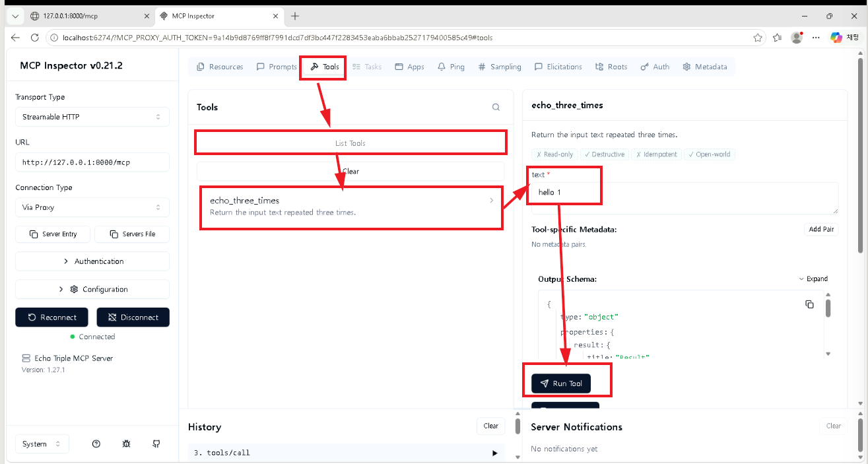The image size is (868, 464).
Task: Open the System theme dropdown
Action: tap(42, 444)
